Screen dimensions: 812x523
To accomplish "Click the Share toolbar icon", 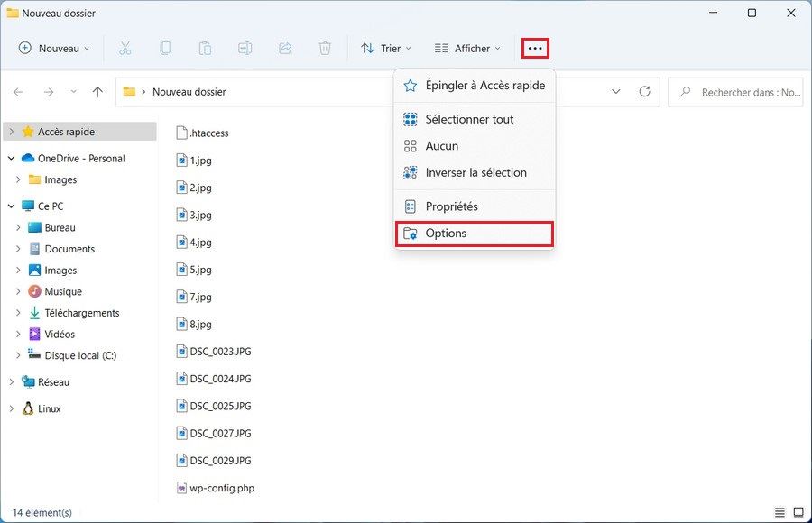I will [284, 48].
